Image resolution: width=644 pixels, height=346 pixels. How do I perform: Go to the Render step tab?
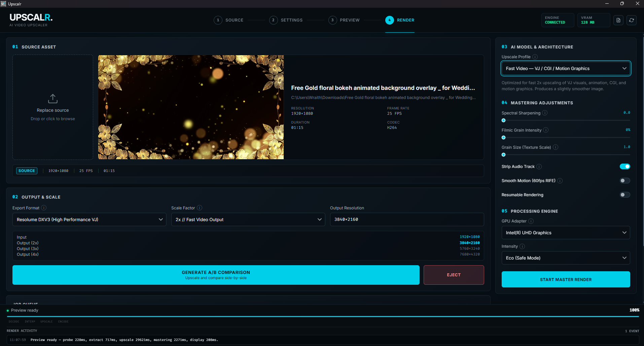[x=400, y=20]
